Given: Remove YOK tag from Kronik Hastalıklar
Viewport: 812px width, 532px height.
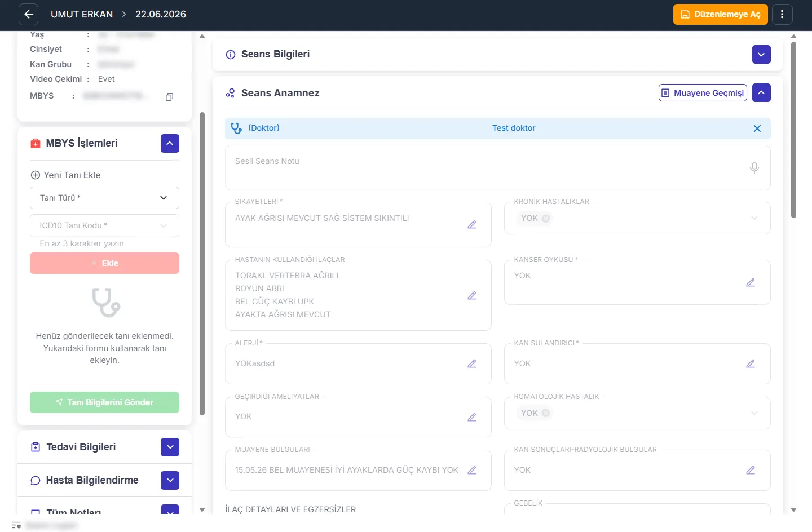Looking at the screenshot, I should click(546, 218).
